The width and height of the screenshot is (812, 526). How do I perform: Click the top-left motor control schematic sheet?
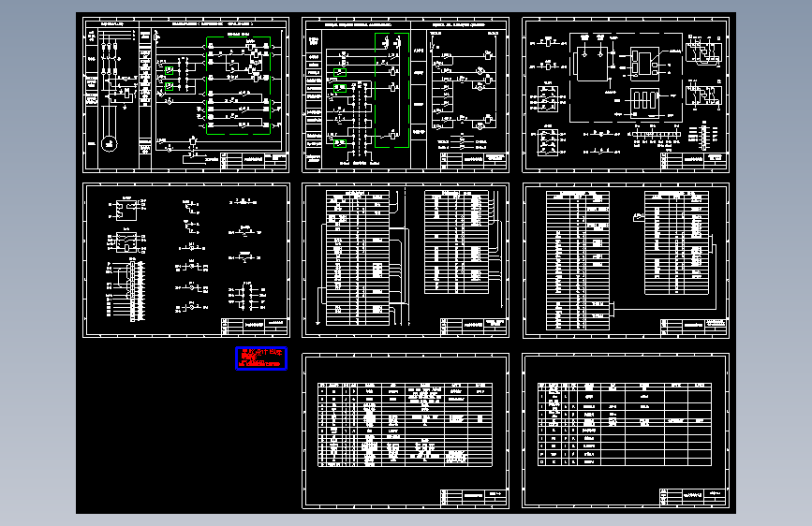tap(186, 95)
